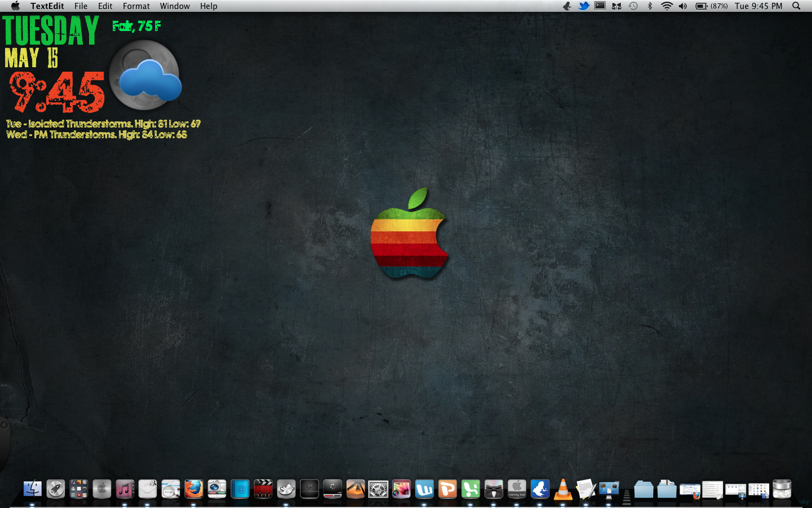The image size is (812, 508).
Task: Launch the blue W Writer dock icon
Action: pyautogui.click(x=425, y=489)
